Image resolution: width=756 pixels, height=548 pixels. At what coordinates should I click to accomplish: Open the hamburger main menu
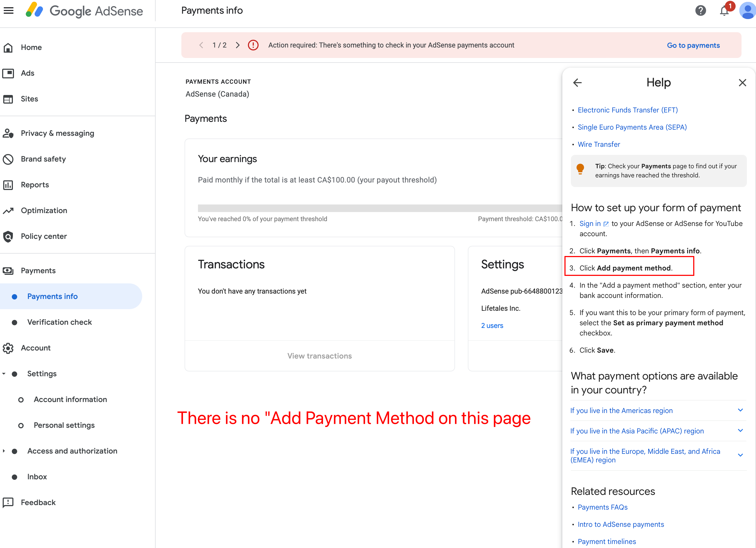9,11
